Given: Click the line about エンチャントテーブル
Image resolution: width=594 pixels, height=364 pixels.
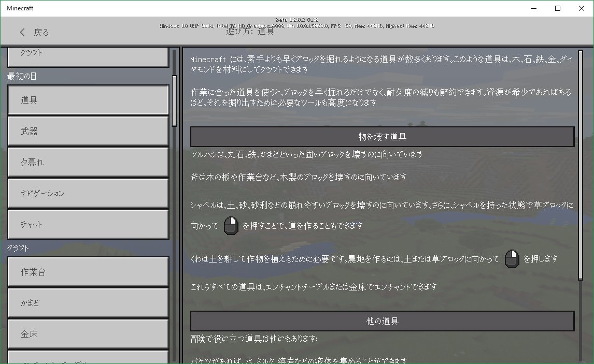Looking at the screenshot, I should 313,287.
